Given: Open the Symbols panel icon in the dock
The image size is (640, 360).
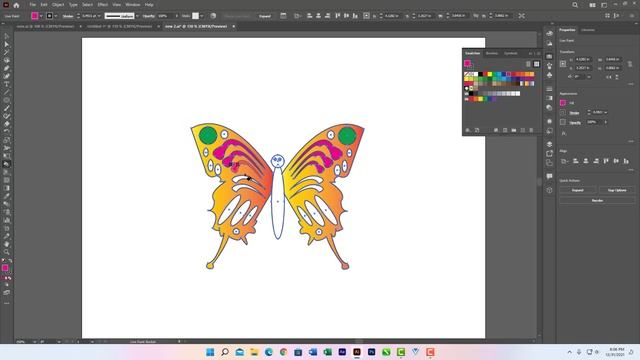Looking at the screenshot, I should click(549, 75).
